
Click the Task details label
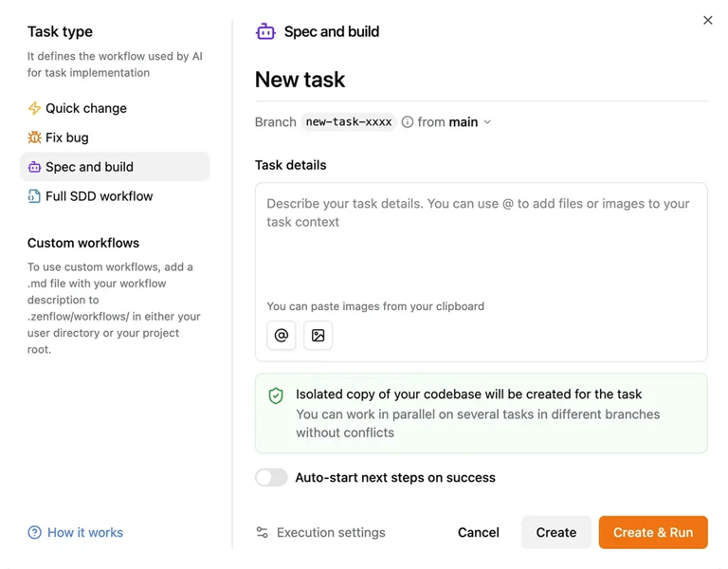[x=291, y=165]
